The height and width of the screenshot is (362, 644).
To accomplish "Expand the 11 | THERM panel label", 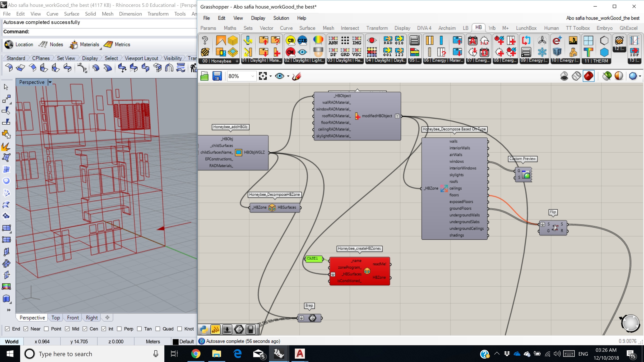I will [596, 61].
